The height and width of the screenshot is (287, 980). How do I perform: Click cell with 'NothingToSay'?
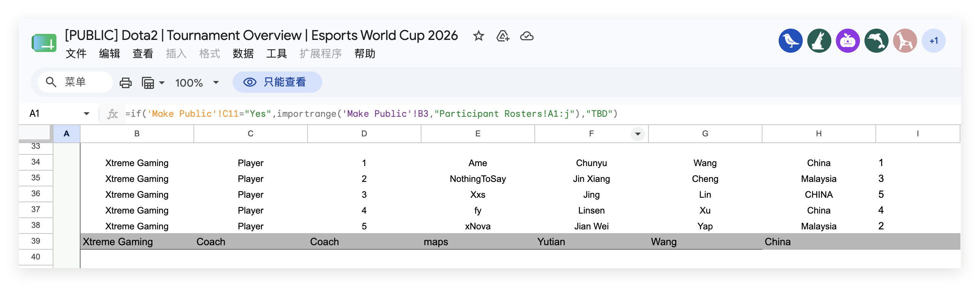[x=478, y=179]
